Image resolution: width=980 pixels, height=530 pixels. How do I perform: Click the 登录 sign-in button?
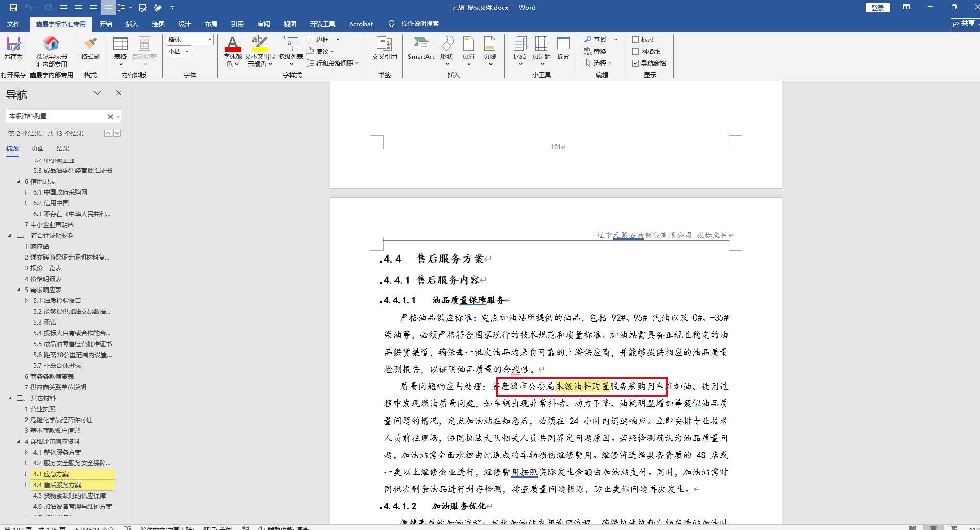tap(878, 8)
